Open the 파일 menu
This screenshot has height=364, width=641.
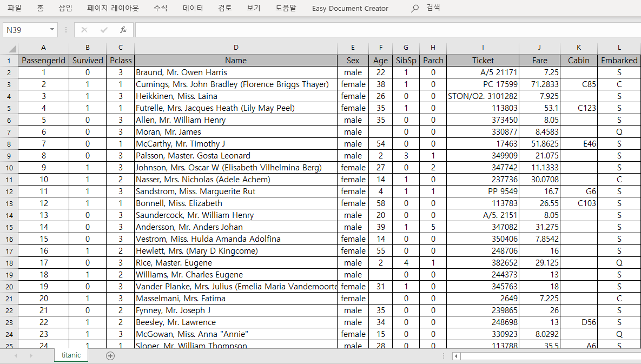click(14, 8)
